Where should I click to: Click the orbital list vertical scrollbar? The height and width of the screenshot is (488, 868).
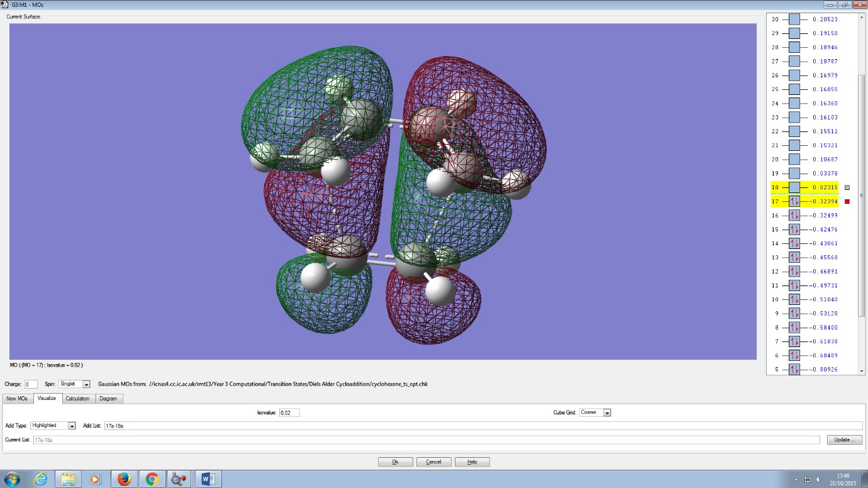(x=862, y=195)
